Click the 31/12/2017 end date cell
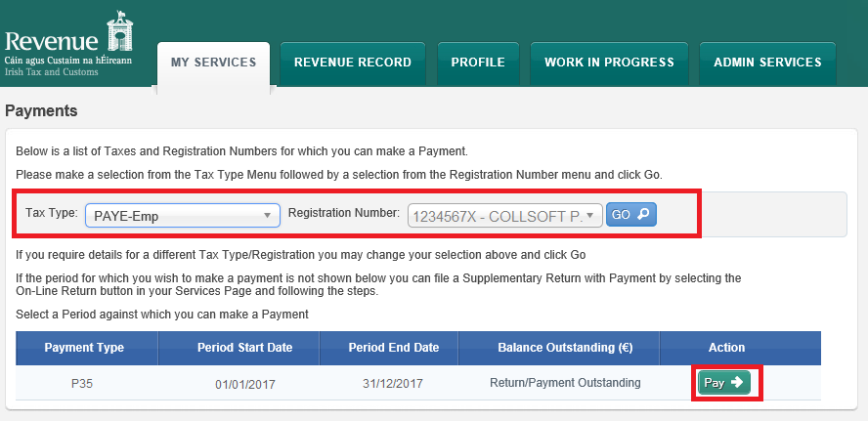 (x=392, y=383)
